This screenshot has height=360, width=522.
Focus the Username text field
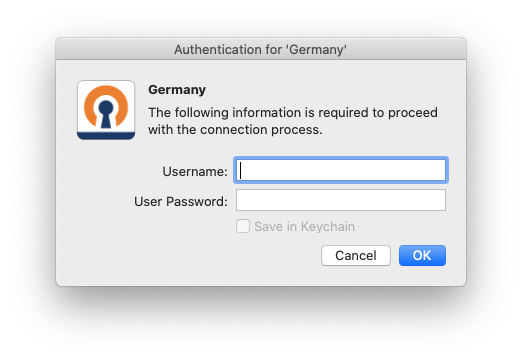coord(341,170)
